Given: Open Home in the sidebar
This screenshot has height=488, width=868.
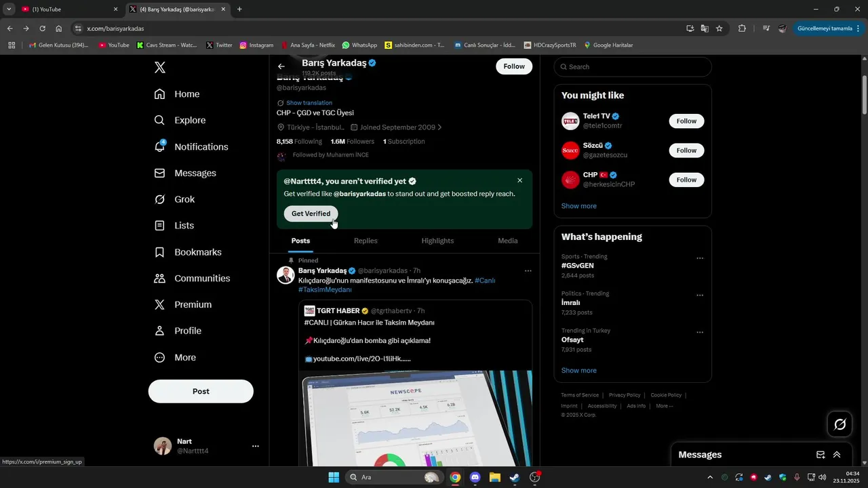Looking at the screenshot, I should [177, 94].
